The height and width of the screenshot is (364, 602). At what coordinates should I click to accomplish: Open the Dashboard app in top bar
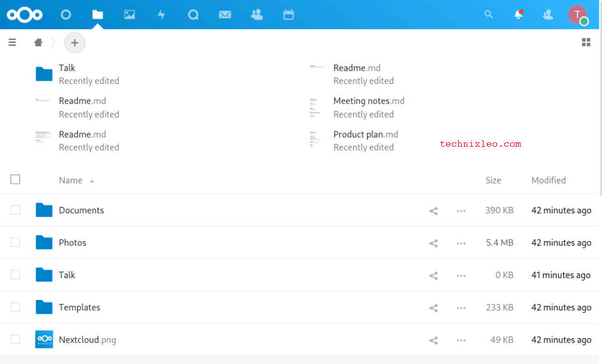(65, 14)
